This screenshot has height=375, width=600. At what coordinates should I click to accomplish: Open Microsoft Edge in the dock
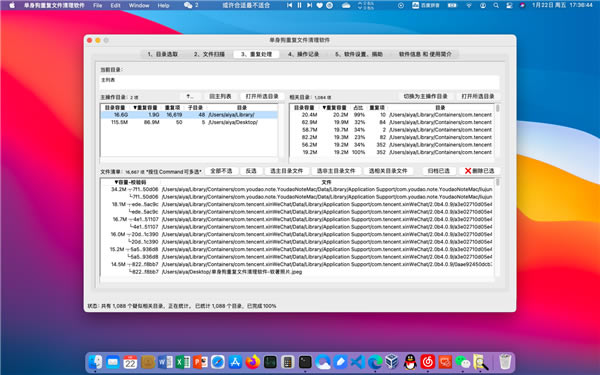375,362
